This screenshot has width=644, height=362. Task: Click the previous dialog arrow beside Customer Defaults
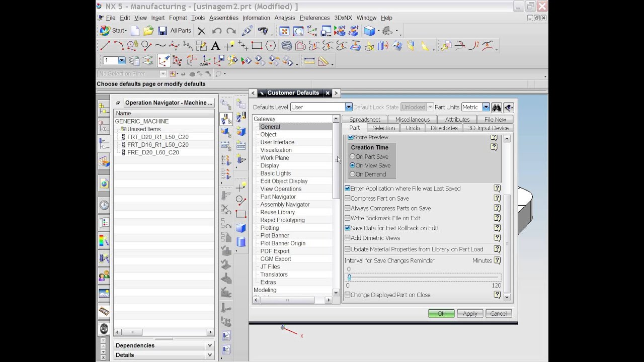tap(253, 93)
